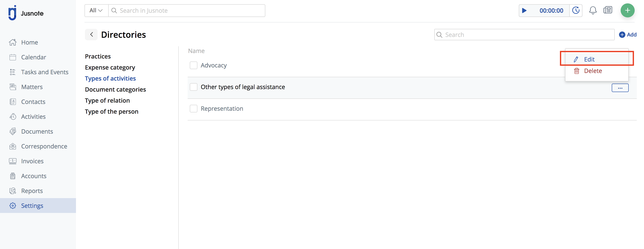Open the notifications bell
The height and width of the screenshot is (249, 644).
(x=593, y=10)
